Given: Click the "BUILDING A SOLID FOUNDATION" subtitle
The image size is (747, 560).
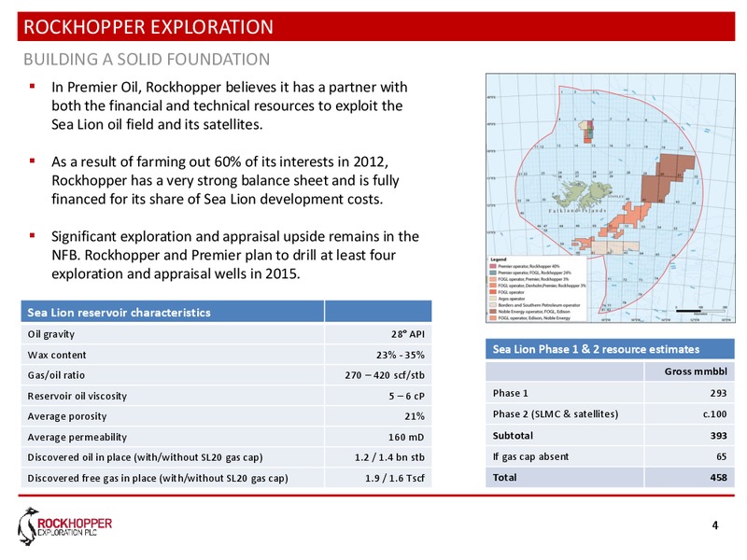Looking at the screenshot, I should point(147,59).
